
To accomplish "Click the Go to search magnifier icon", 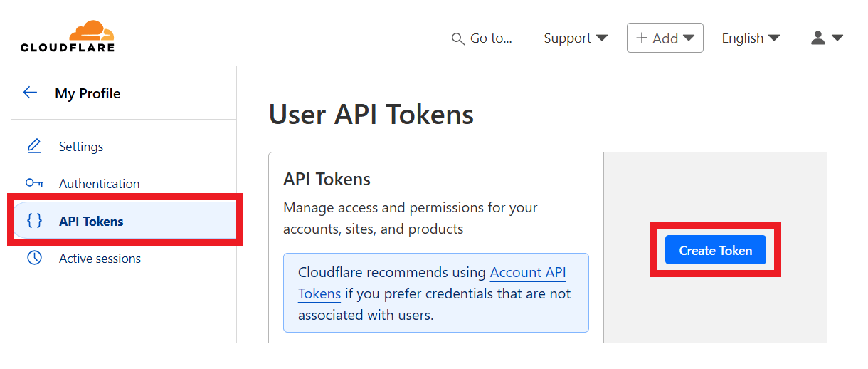I will point(458,38).
